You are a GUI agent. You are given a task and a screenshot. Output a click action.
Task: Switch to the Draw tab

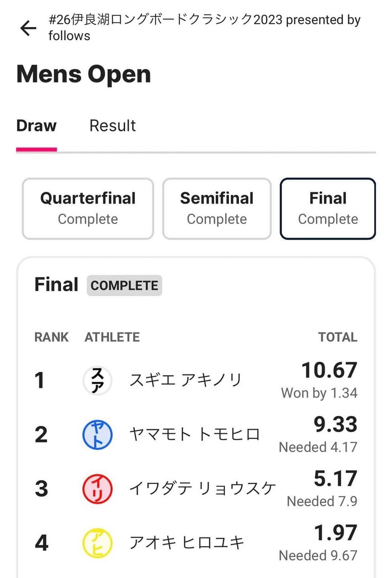[36, 126]
